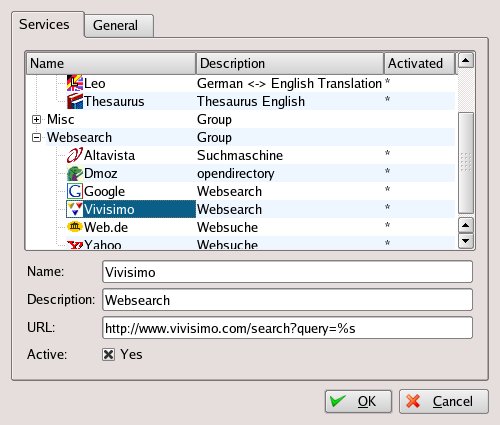Click the Websuche description in Web.de row

227,227
